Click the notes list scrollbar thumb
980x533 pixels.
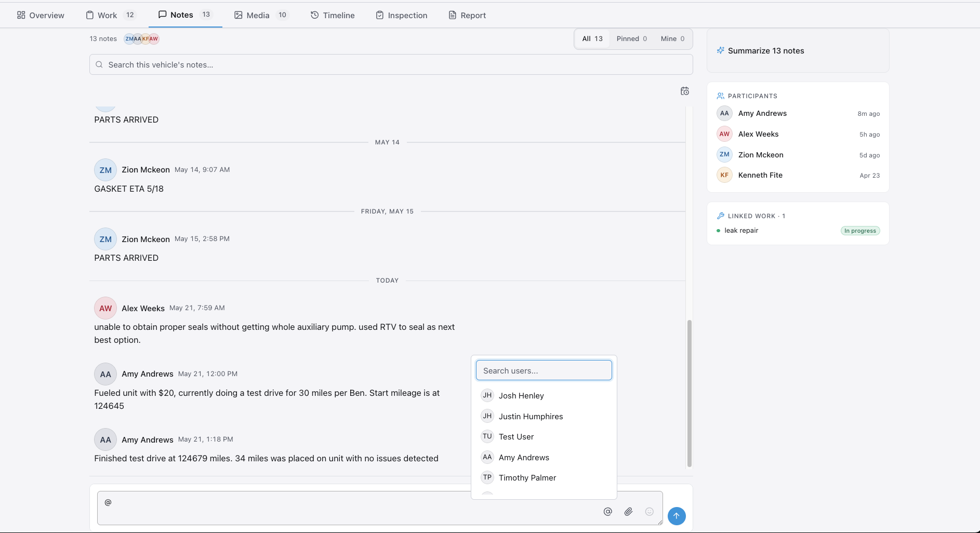pyautogui.click(x=690, y=393)
